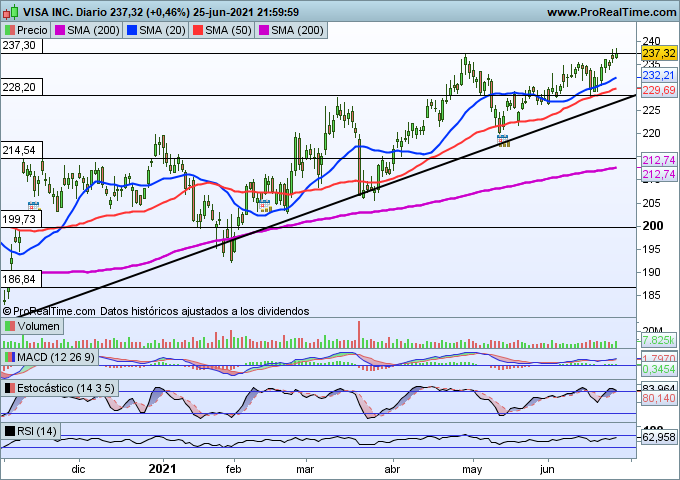Click the 80,140 stochastic value tag
Viewport: 680px width, 480px height.
pyautogui.click(x=658, y=398)
